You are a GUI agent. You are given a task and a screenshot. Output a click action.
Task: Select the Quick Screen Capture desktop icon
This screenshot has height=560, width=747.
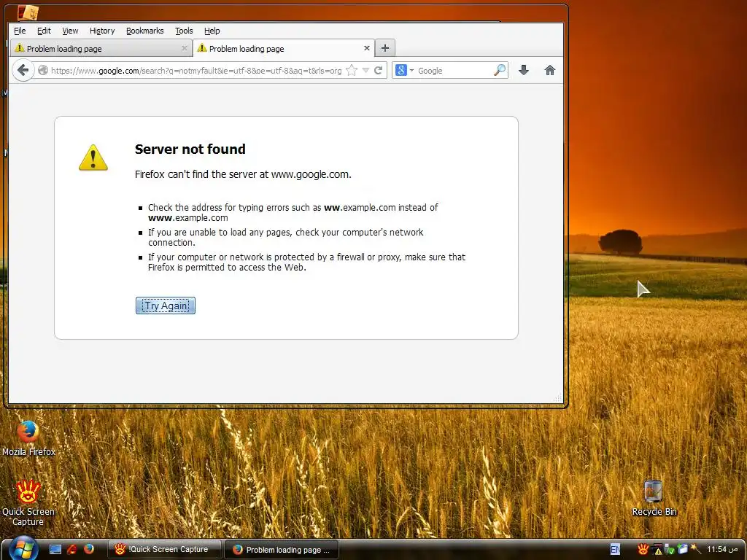tap(28, 503)
